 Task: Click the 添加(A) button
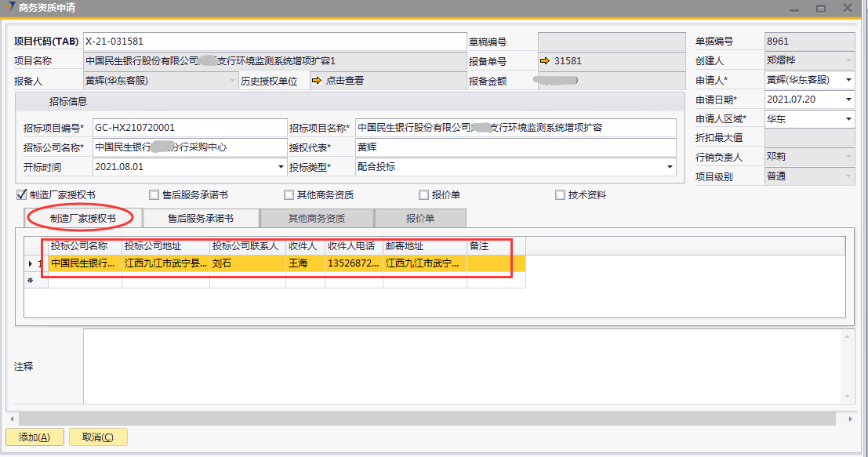[x=35, y=437]
